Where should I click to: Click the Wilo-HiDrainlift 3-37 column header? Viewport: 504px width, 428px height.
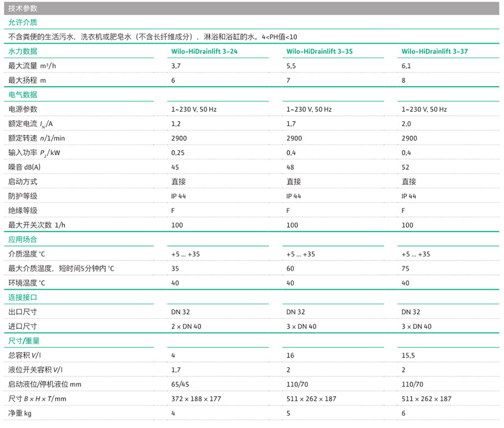pos(435,51)
